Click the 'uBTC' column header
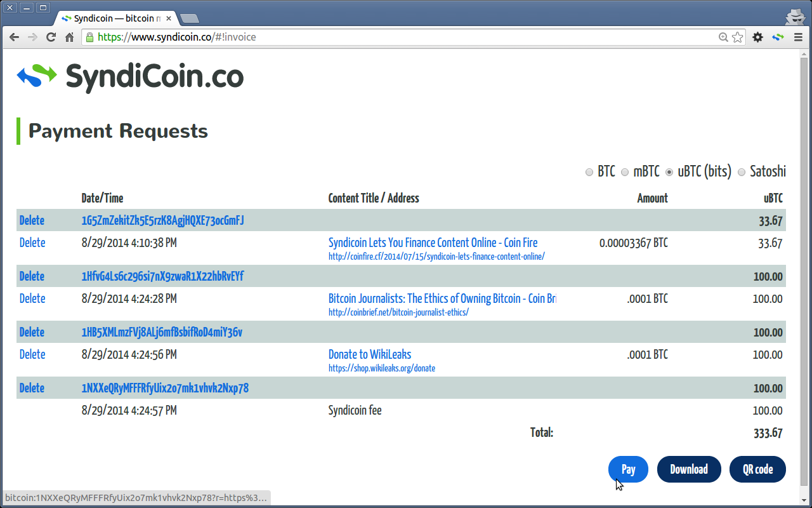The height and width of the screenshot is (508, 812). [773, 198]
